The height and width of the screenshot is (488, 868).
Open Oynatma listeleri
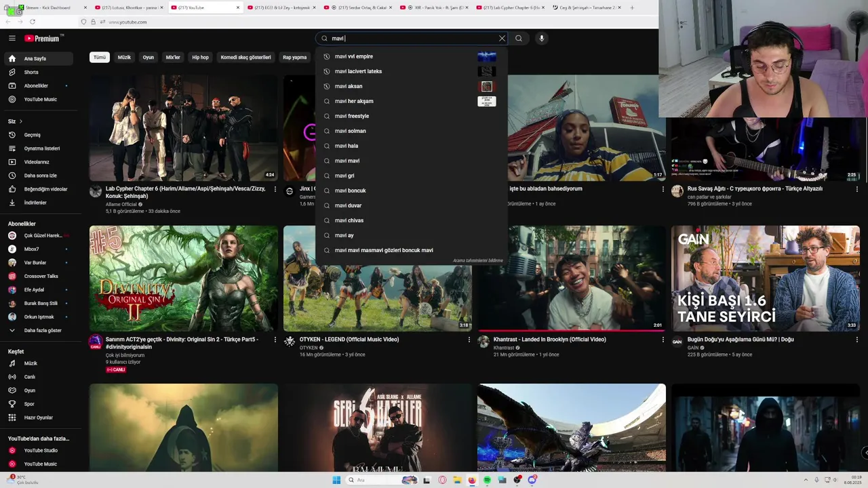(x=39, y=148)
